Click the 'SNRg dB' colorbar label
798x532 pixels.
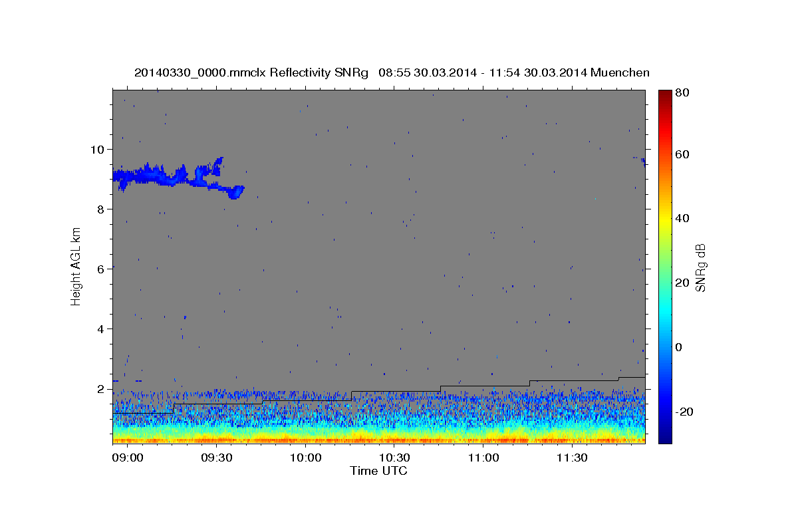coord(700,267)
